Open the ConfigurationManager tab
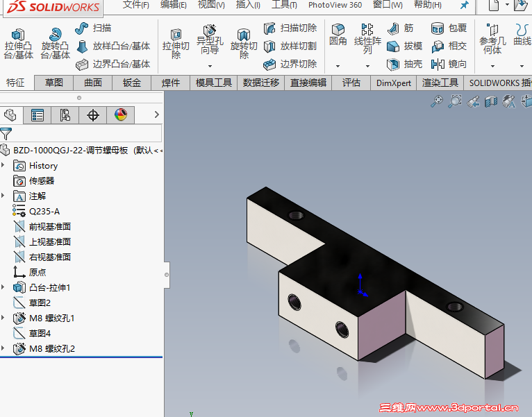 click(x=65, y=115)
